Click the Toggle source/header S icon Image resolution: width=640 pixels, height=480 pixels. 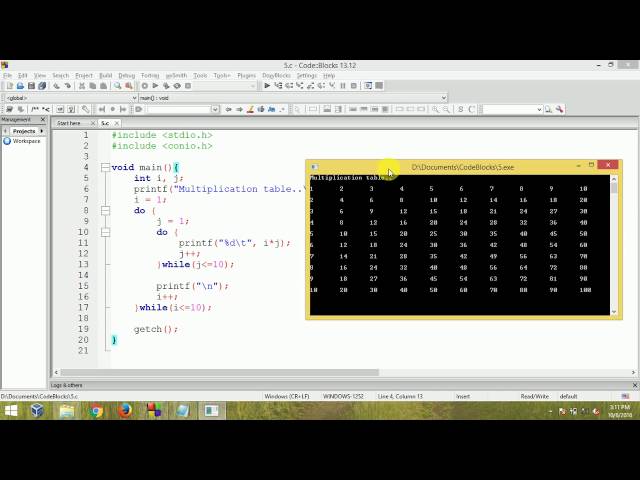coord(461,109)
